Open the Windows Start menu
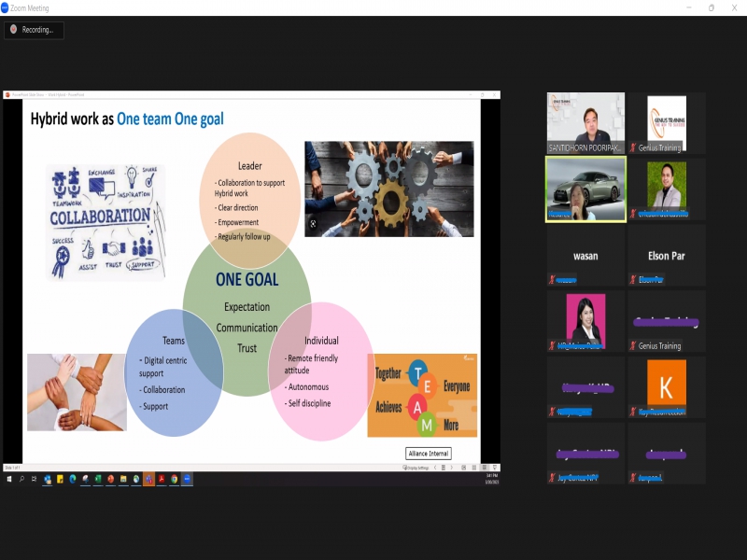 9,479
